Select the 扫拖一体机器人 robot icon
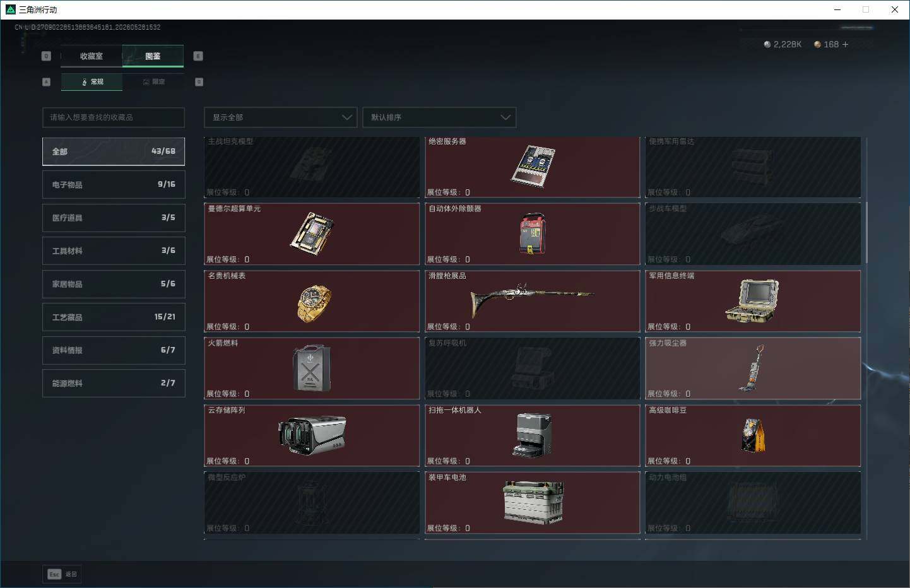The height and width of the screenshot is (588, 910). pos(532,435)
